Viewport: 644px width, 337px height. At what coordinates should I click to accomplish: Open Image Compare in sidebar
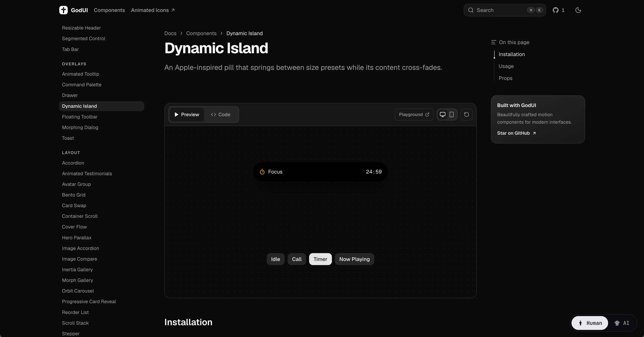click(x=80, y=259)
